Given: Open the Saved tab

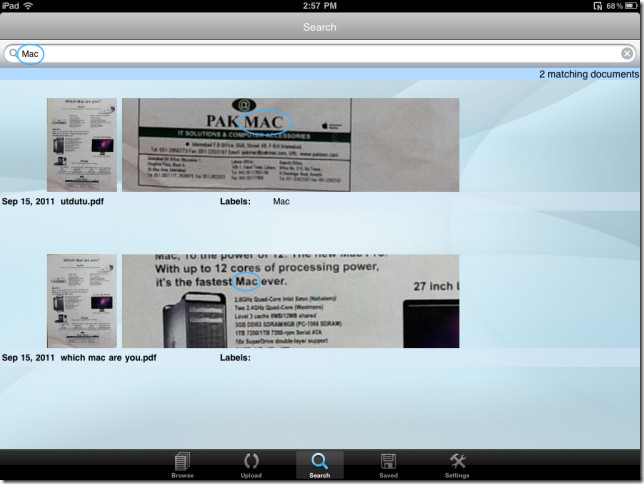Looking at the screenshot, I should click(x=388, y=465).
